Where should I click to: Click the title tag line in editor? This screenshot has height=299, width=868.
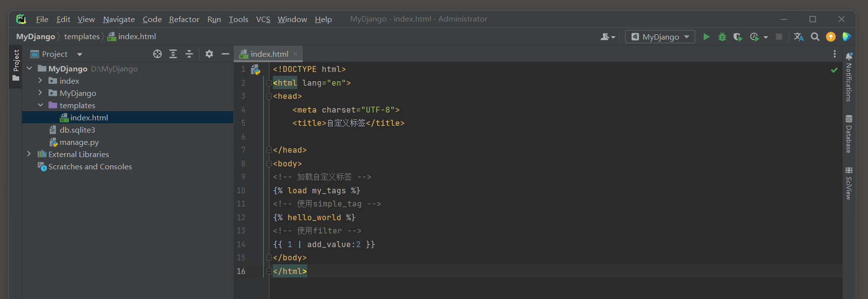348,123
